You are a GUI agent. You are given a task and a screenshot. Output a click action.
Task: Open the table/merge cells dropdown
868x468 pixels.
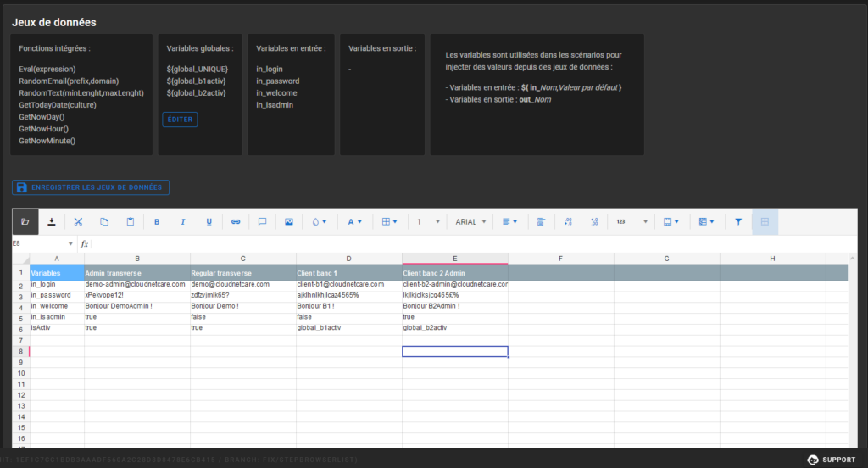click(x=706, y=221)
